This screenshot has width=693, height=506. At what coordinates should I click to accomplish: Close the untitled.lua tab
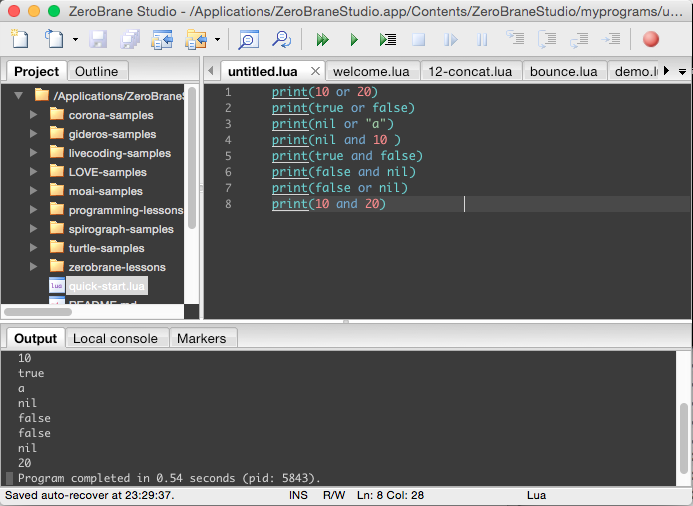[315, 71]
